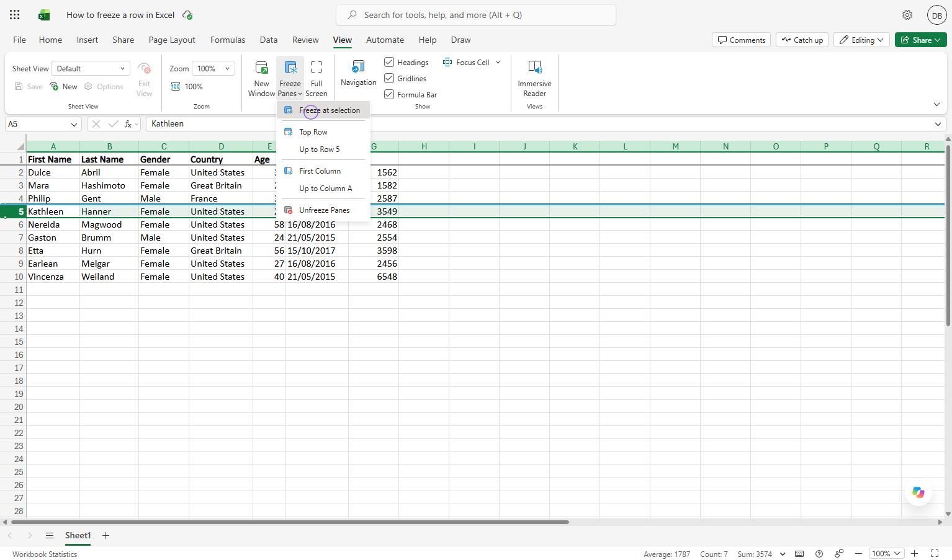Image resolution: width=952 pixels, height=560 pixels.
Task: Launch Immersive Reader
Action: click(534, 79)
